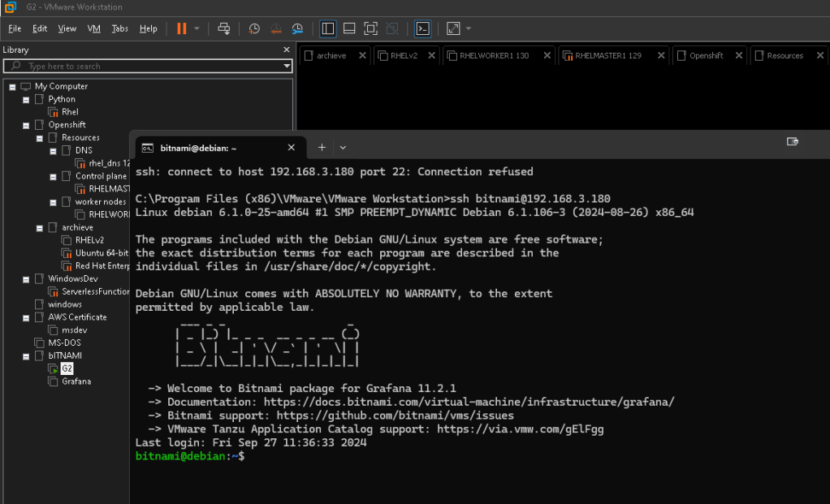Image resolution: width=830 pixels, height=504 pixels.
Task: Open a new terminal tab
Action: click(322, 148)
